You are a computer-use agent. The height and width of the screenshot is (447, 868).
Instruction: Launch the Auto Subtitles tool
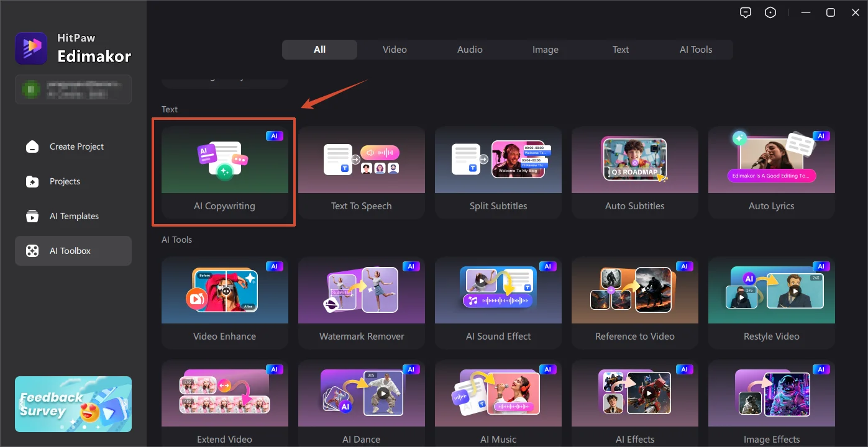pos(634,172)
